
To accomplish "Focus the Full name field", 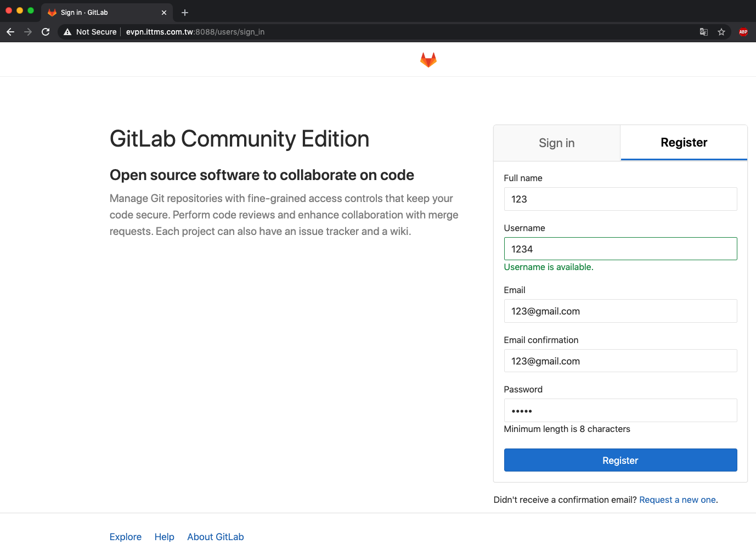I will tap(620, 199).
